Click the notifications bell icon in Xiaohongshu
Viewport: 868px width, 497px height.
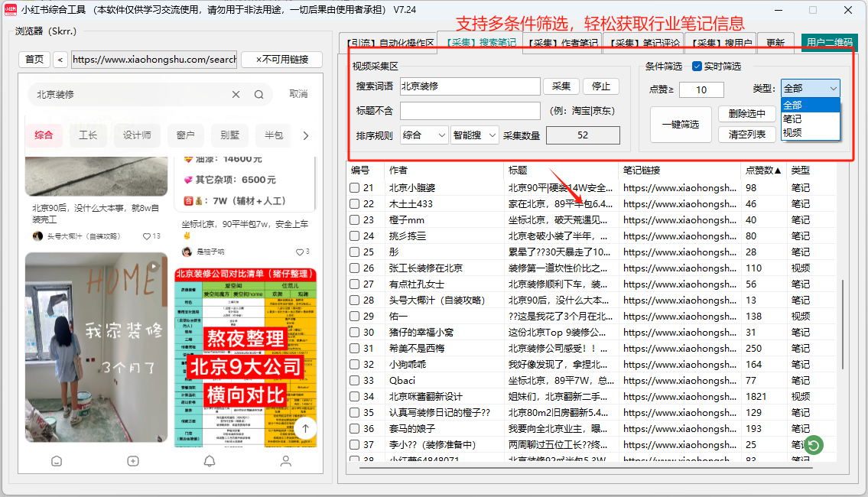coord(208,461)
